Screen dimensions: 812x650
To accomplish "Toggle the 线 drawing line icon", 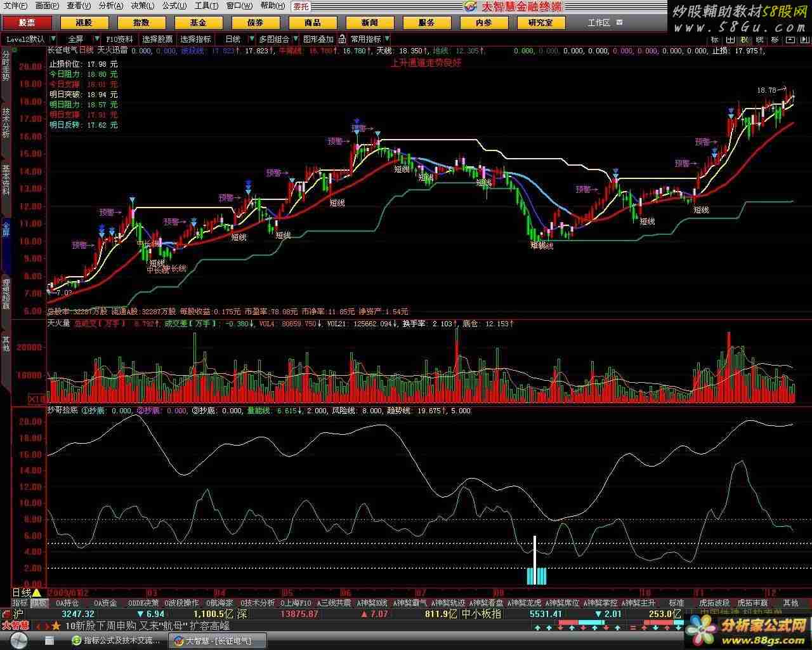I will pyautogui.click(x=760, y=39).
